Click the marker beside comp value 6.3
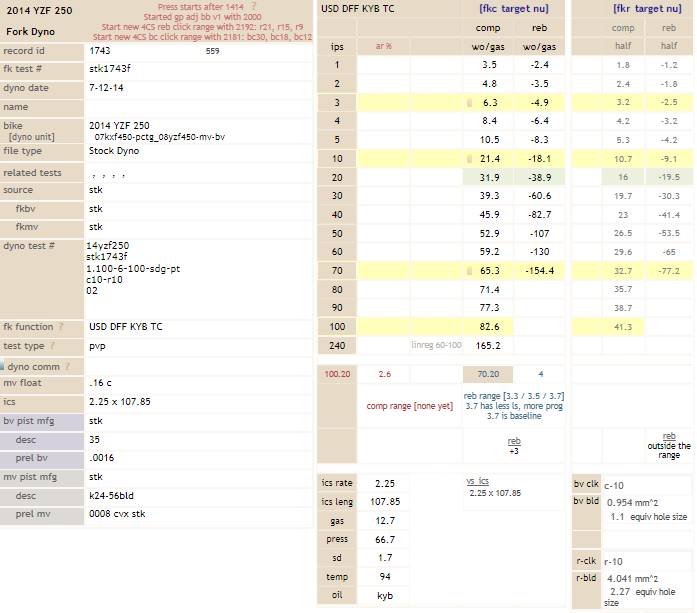This screenshot has width=697, height=613. point(469,102)
